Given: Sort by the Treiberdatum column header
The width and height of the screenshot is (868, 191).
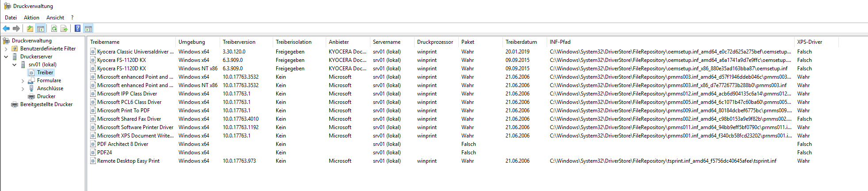Looking at the screenshot, I should 521,42.
